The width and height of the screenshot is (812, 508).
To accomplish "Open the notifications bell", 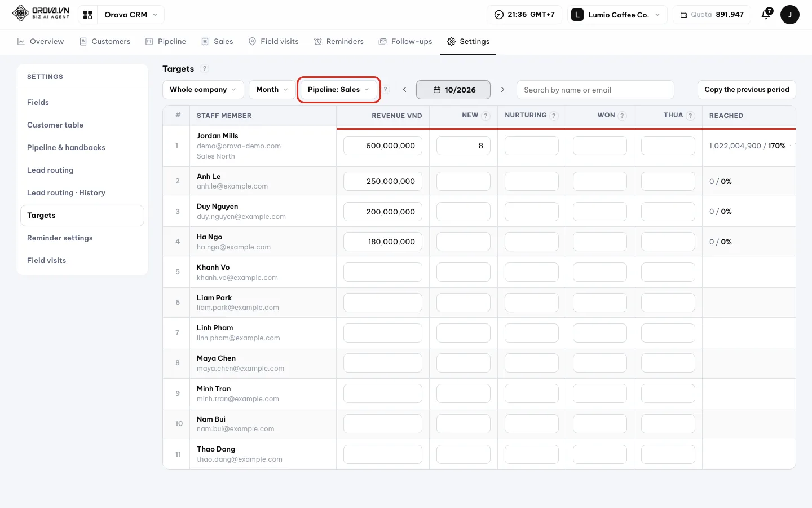I will point(766,15).
